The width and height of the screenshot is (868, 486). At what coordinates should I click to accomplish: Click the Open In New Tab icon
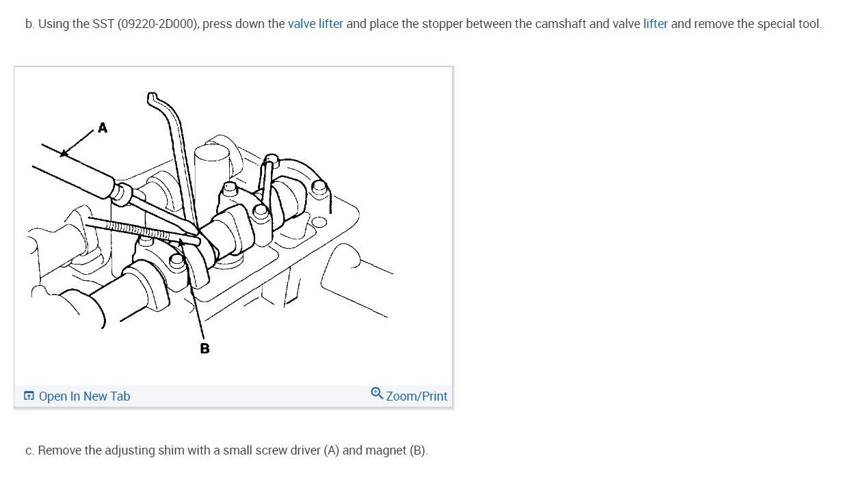(29, 396)
